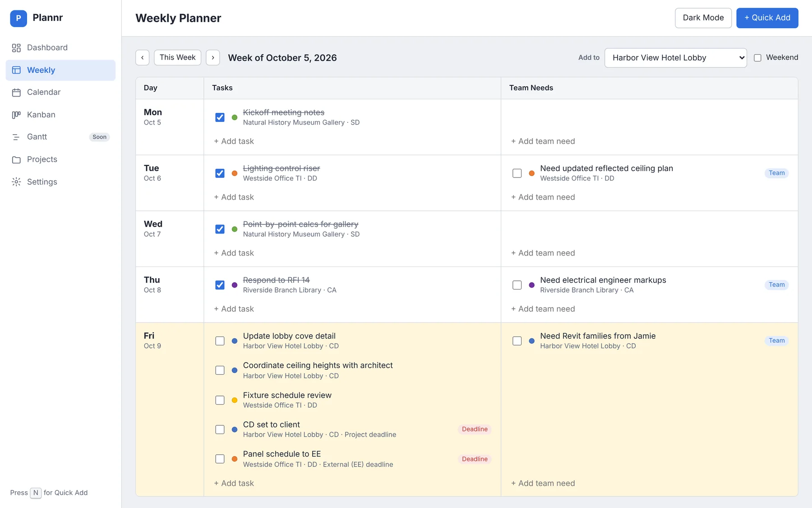Add task on Friday Oct 9
The image size is (812, 508).
234,483
